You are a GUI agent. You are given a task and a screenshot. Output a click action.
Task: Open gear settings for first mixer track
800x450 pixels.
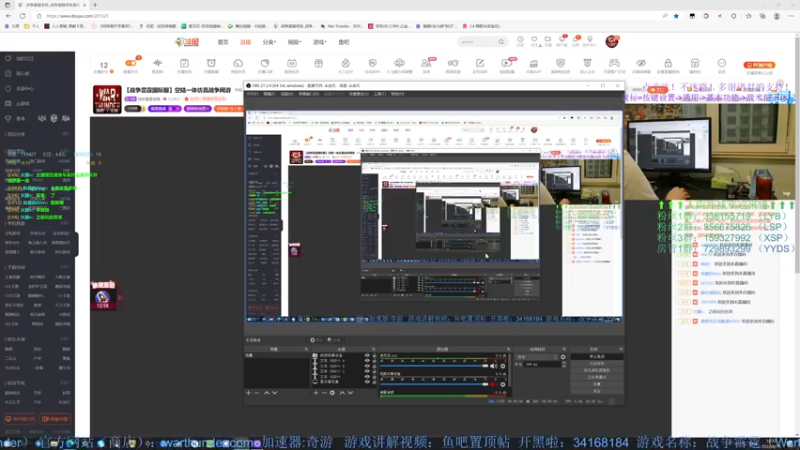(x=503, y=366)
